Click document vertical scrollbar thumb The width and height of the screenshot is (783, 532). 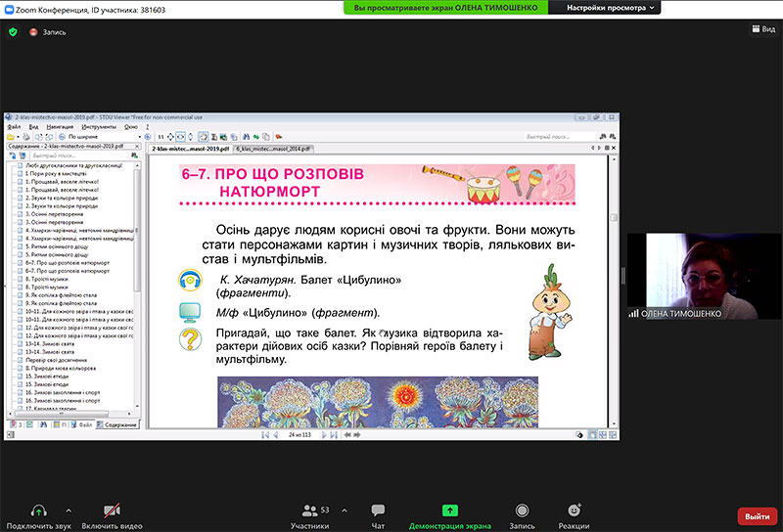[614, 217]
